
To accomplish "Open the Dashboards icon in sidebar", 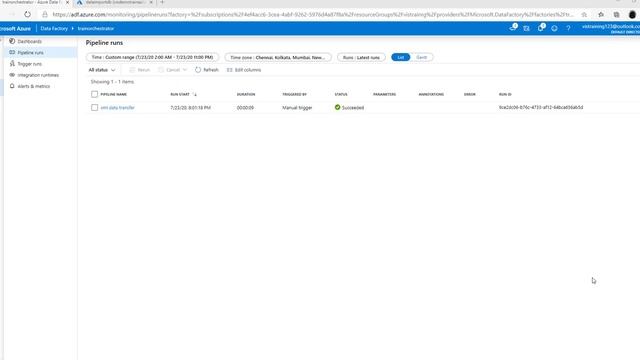I will click(12, 41).
